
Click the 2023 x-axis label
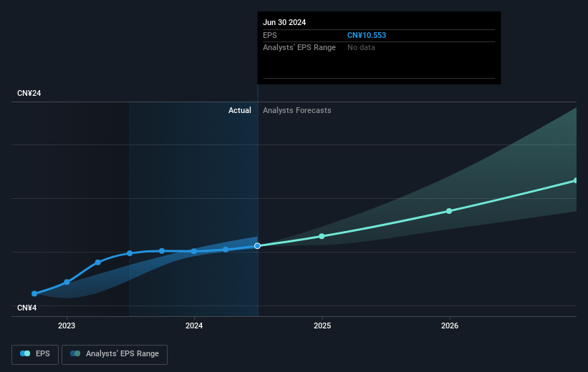point(67,325)
